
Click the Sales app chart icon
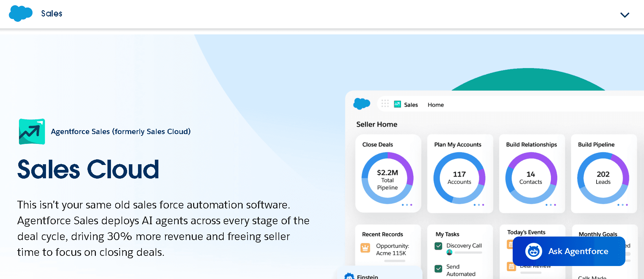[x=397, y=104]
